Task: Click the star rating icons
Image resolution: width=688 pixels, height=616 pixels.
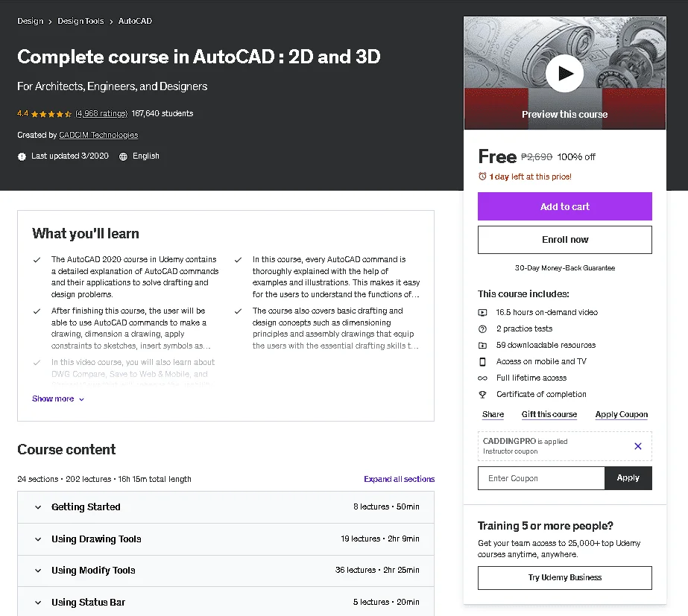Action: click(51, 114)
